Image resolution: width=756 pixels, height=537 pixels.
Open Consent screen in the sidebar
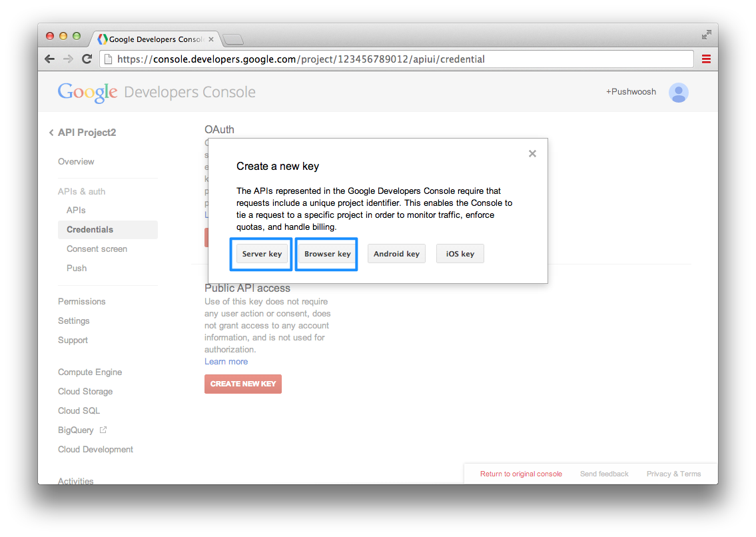pos(97,249)
